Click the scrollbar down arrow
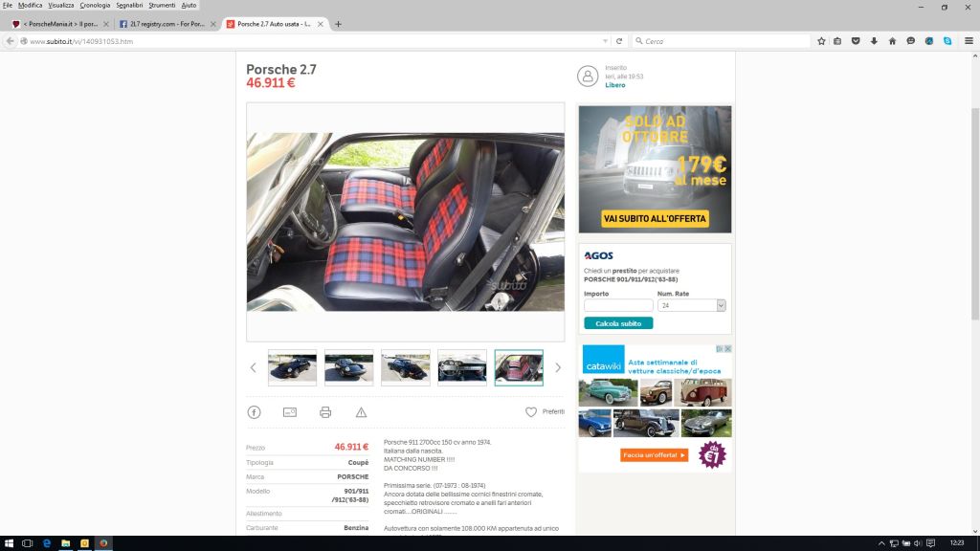Viewport: 980px width, 551px height. (975, 531)
